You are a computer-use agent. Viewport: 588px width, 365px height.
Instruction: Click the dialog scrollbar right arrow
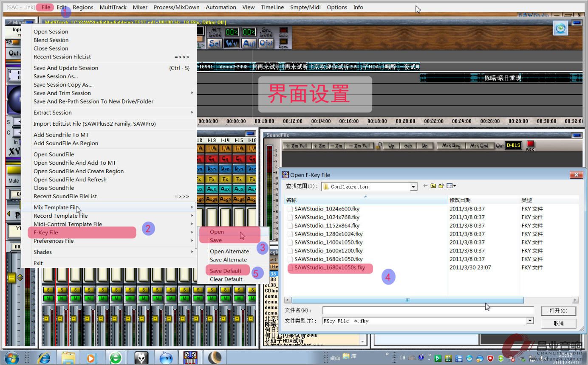(x=575, y=300)
